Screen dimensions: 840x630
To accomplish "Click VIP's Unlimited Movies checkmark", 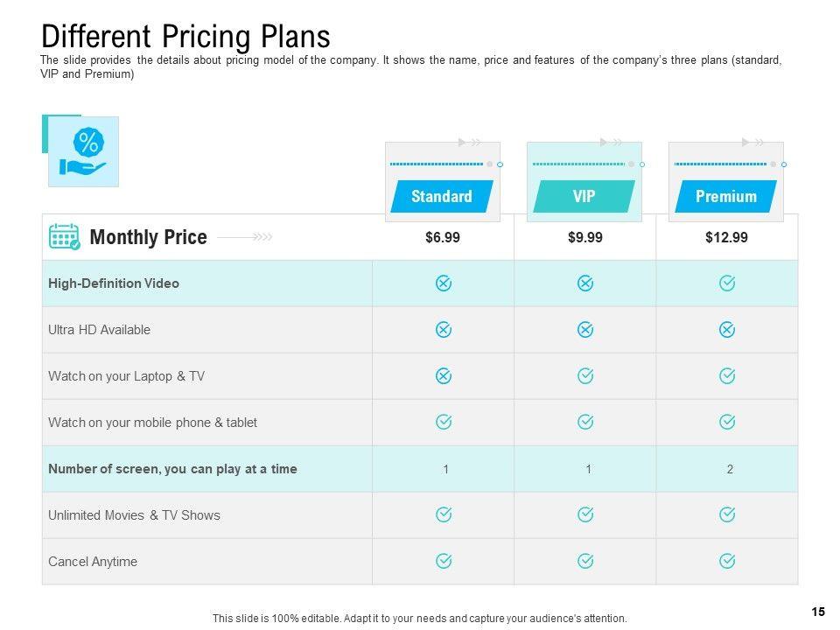I will (585, 514).
